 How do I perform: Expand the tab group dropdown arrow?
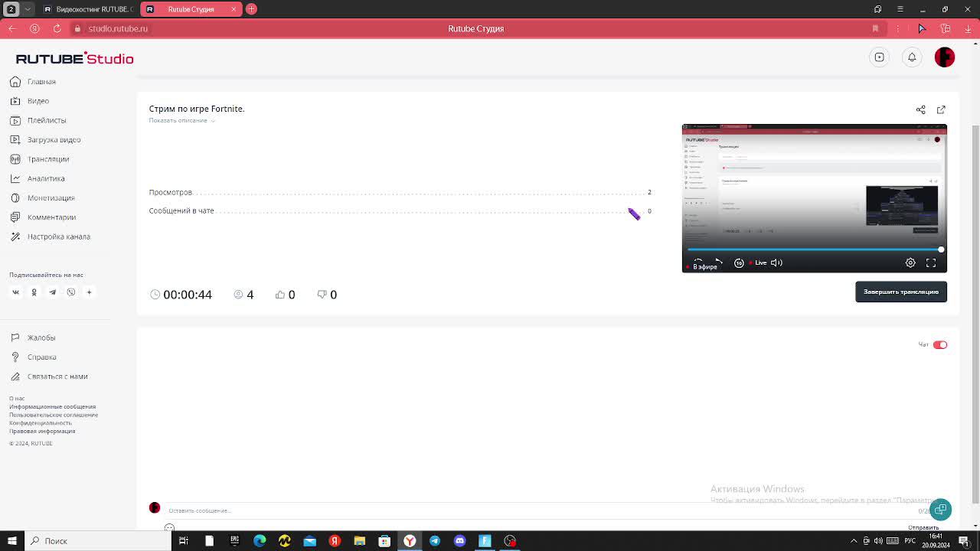click(28, 9)
